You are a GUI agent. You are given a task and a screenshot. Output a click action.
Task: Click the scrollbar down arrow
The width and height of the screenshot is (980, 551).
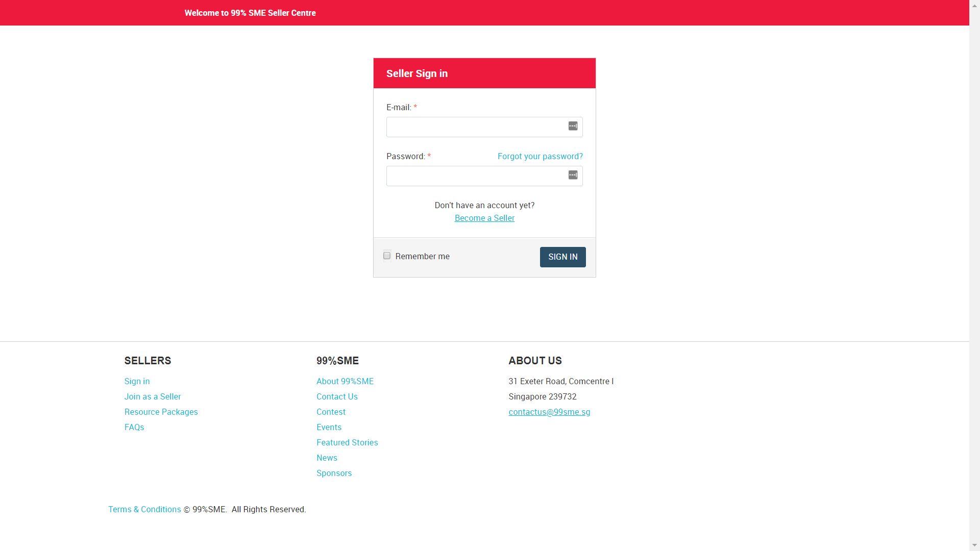click(x=974, y=546)
